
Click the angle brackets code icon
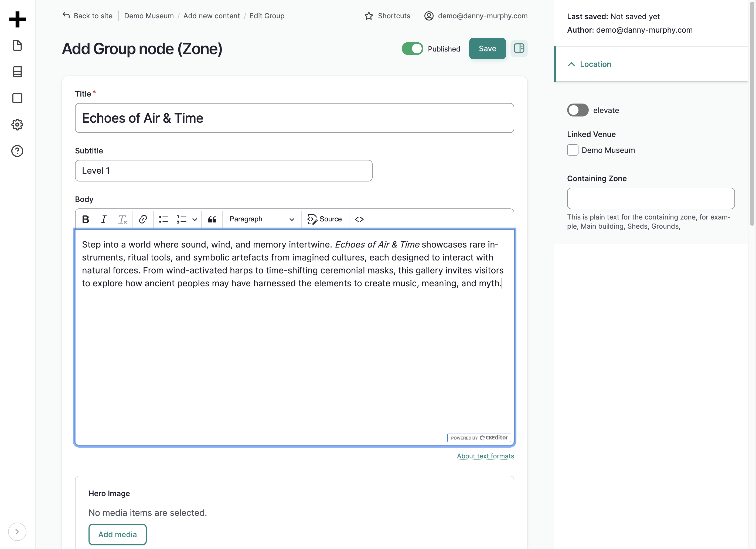click(x=359, y=219)
